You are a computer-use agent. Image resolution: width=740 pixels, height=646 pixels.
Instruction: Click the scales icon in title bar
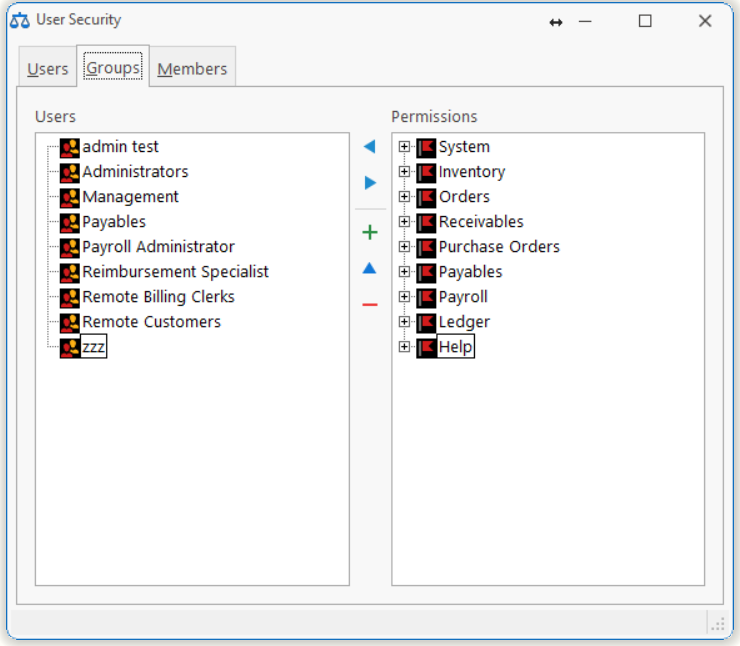[19, 20]
